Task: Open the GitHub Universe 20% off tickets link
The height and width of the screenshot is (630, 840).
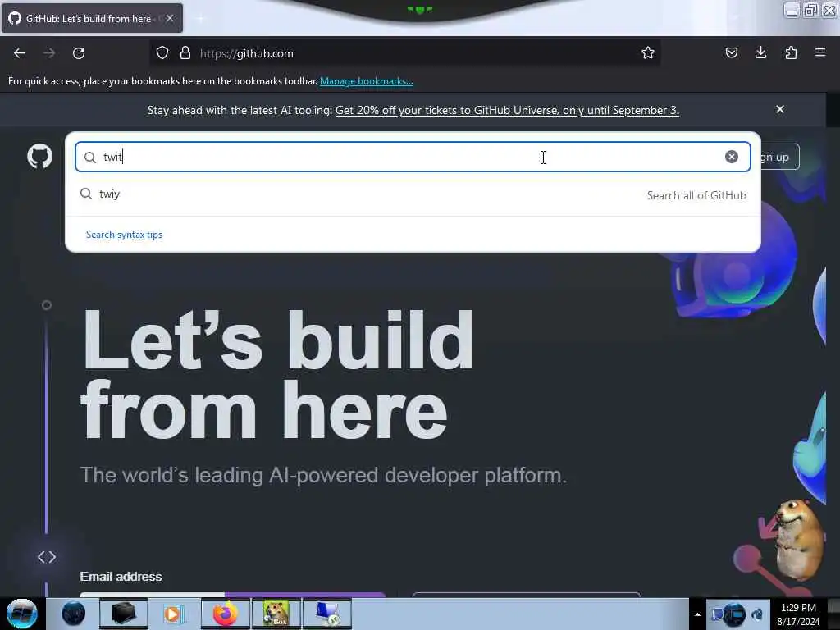Action: tap(507, 111)
